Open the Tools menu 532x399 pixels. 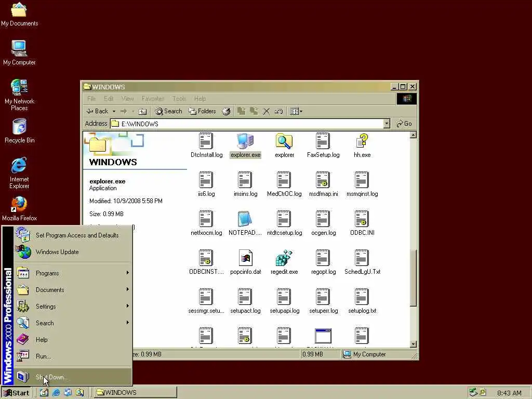pos(179,98)
